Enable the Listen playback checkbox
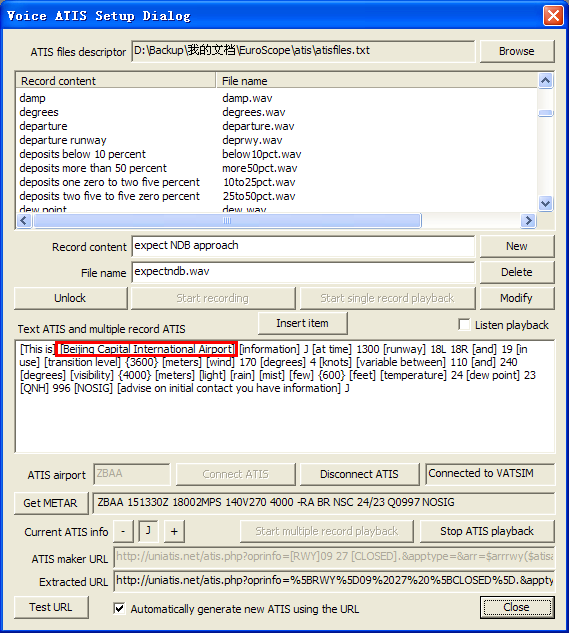 [464, 325]
